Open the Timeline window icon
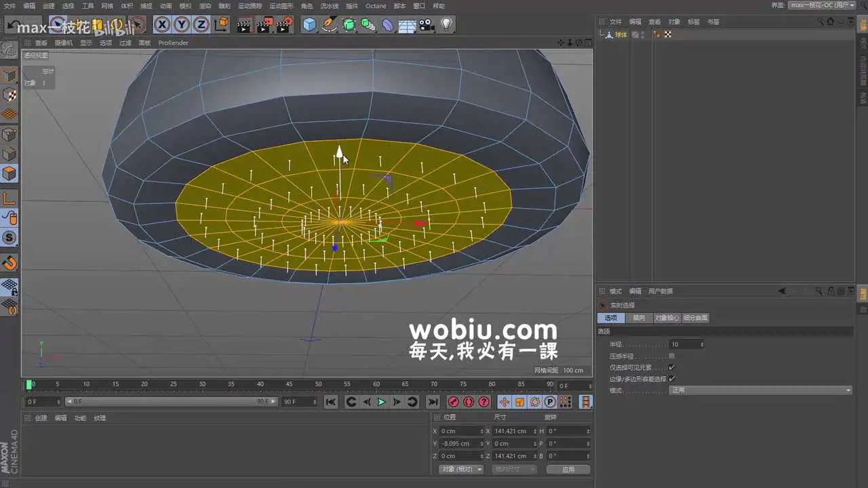This screenshot has width=868, height=488. tap(586, 402)
